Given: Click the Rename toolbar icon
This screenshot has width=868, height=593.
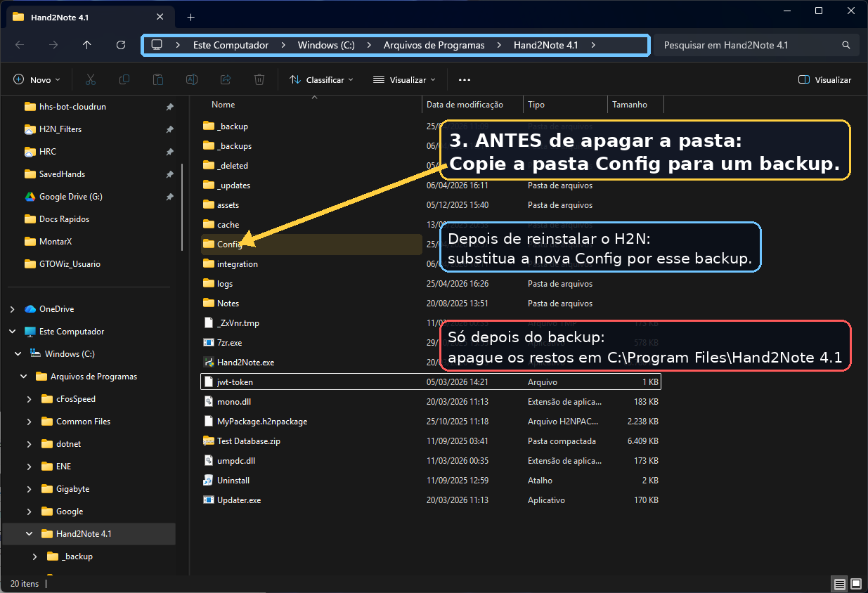Looking at the screenshot, I should coord(192,79).
